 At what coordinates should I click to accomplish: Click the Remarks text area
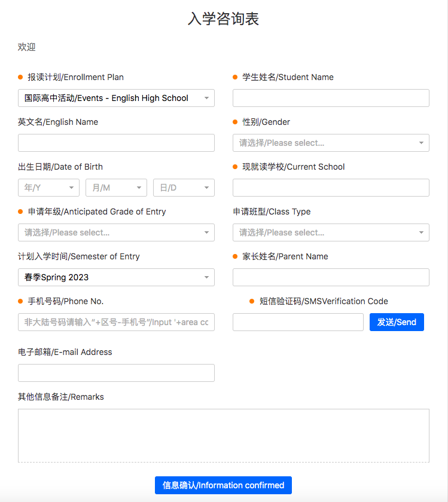(223, 436)
